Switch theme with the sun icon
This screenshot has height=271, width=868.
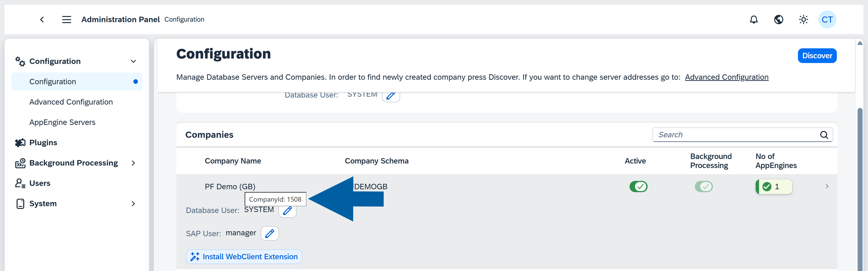803,20
